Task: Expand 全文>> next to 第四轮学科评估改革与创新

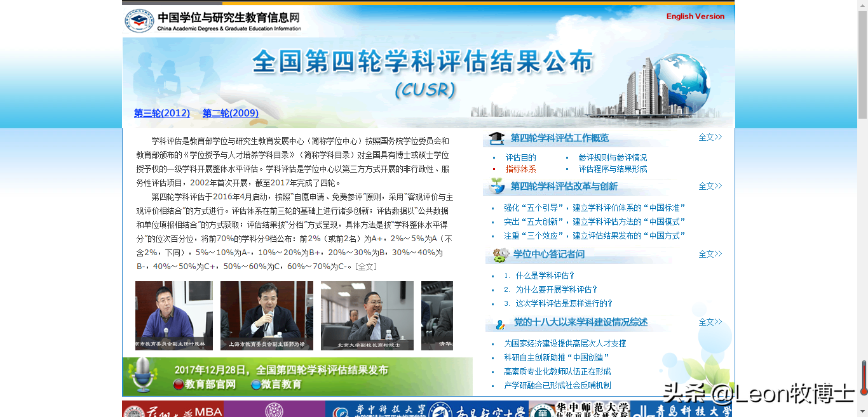Action: [x=710, y=185]
